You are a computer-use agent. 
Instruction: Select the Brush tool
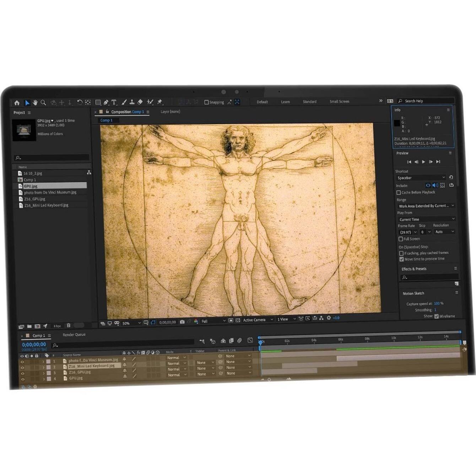coord(124,102)
